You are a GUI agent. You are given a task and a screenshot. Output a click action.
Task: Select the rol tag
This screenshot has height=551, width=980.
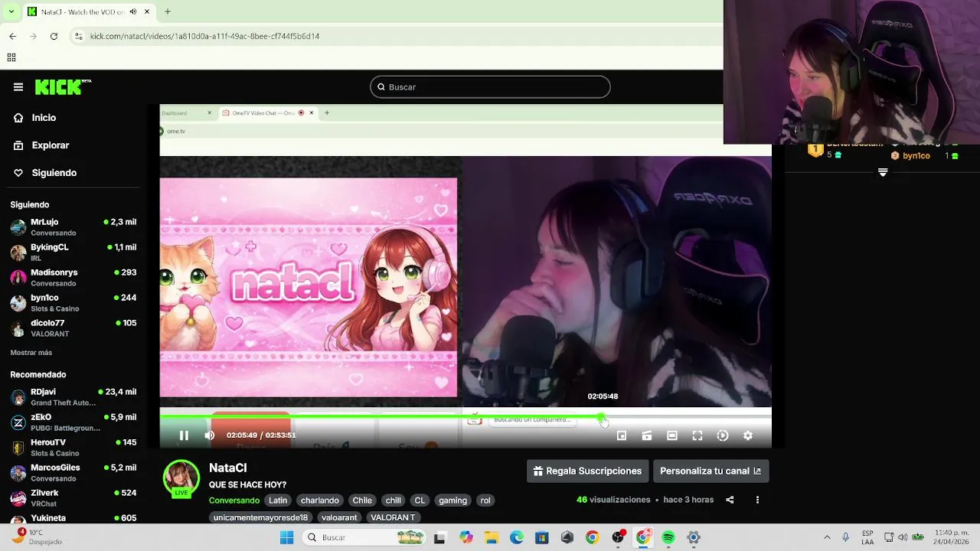(485, 500)
